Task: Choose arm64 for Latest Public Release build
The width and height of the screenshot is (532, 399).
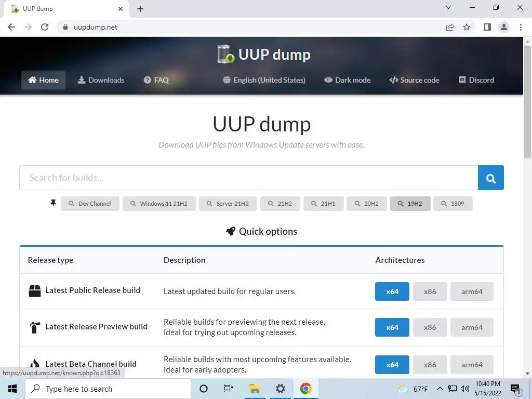Action: (x=472, y=291)
